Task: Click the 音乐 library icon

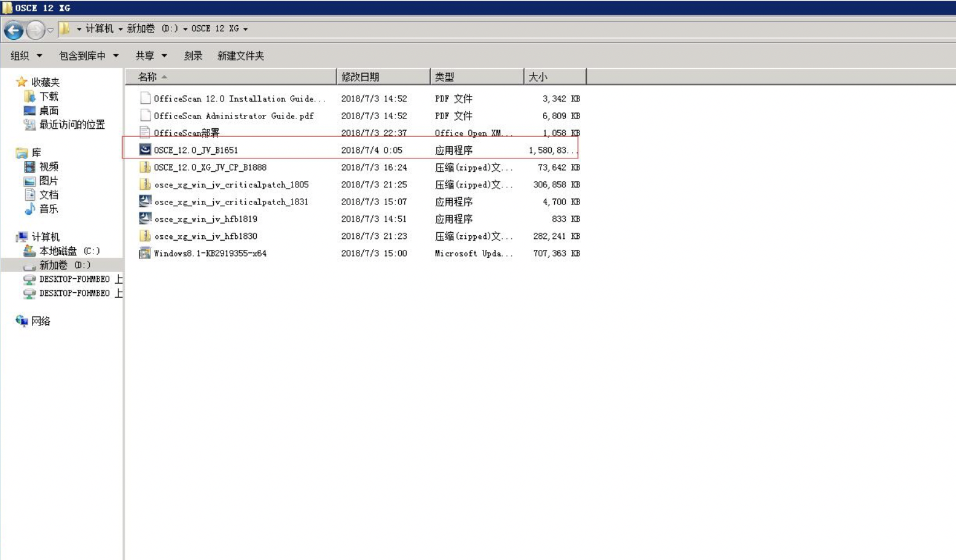Action: 29,209
